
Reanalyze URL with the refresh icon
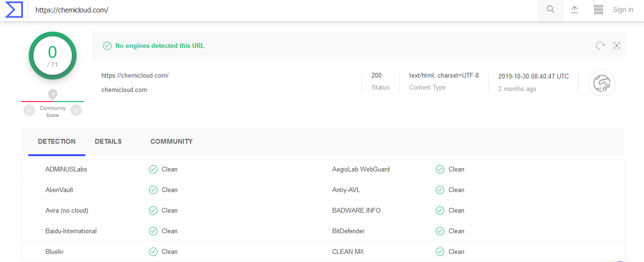[x=600, y=46]
